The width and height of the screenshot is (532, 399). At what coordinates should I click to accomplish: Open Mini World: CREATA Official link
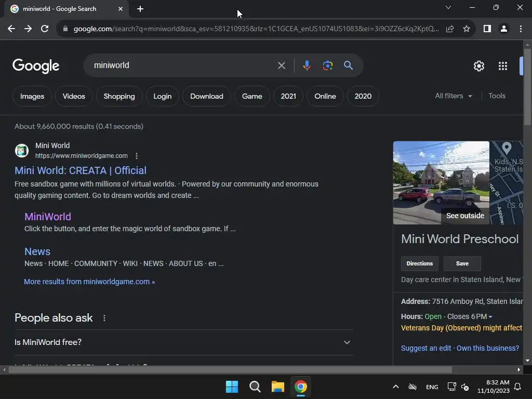[x=81, y=170]
